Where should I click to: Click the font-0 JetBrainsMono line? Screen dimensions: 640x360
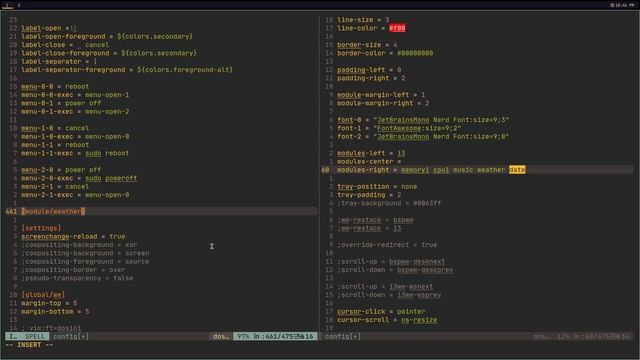click(x=423, y=120)
